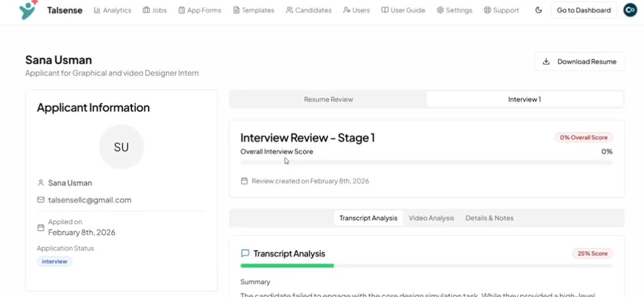Click the Overall Interview Score label
644x297 pixels.
click(276, 151)
